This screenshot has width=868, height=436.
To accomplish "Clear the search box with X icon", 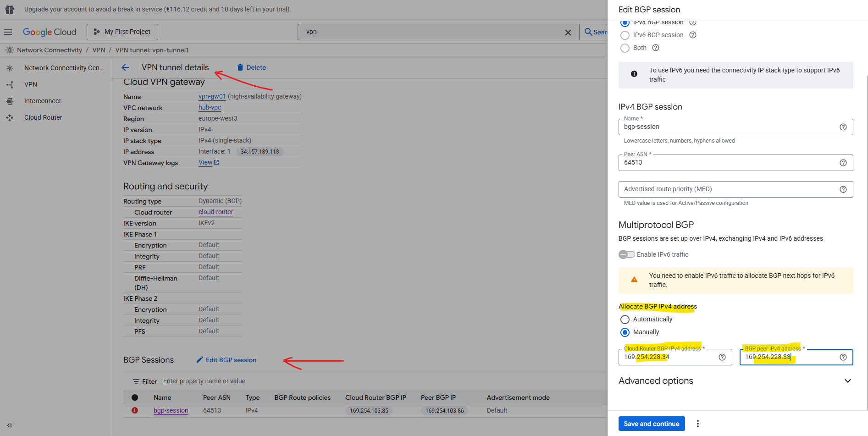I will click(x=568, y=32).
